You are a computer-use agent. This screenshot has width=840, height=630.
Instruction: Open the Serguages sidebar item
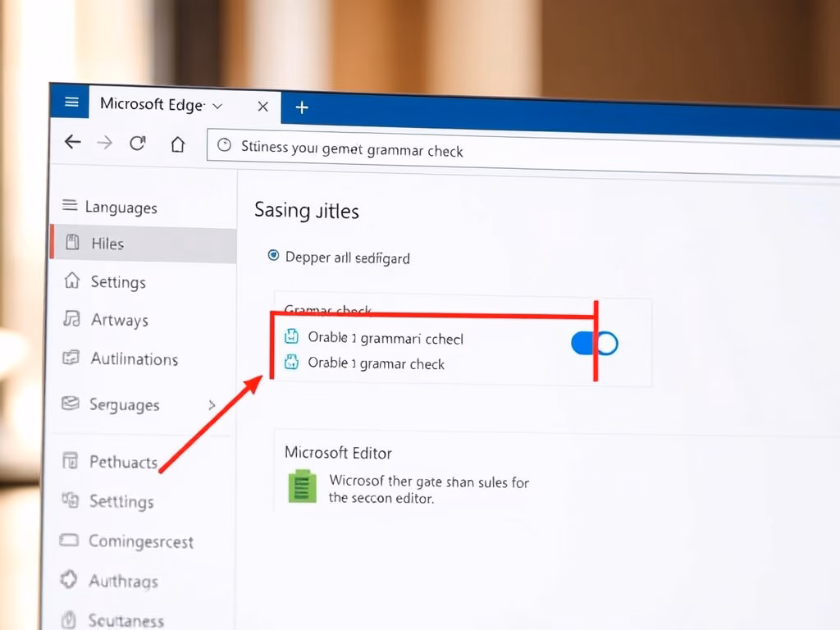pos(125,405)
